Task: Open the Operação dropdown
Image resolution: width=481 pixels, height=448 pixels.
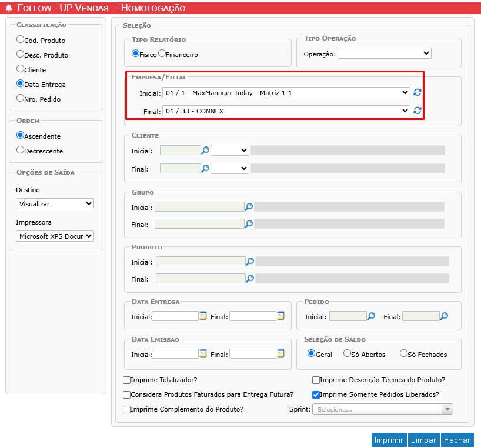Action: click(384, 54)
